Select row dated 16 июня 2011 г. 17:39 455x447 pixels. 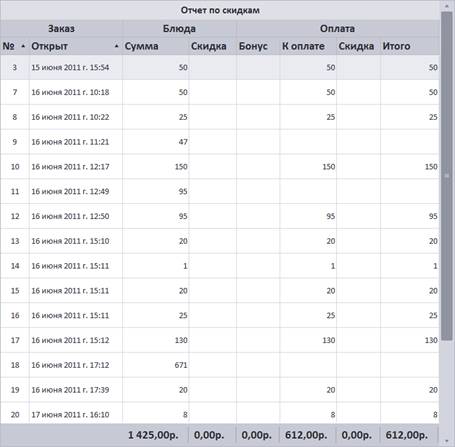coord(220,390)
